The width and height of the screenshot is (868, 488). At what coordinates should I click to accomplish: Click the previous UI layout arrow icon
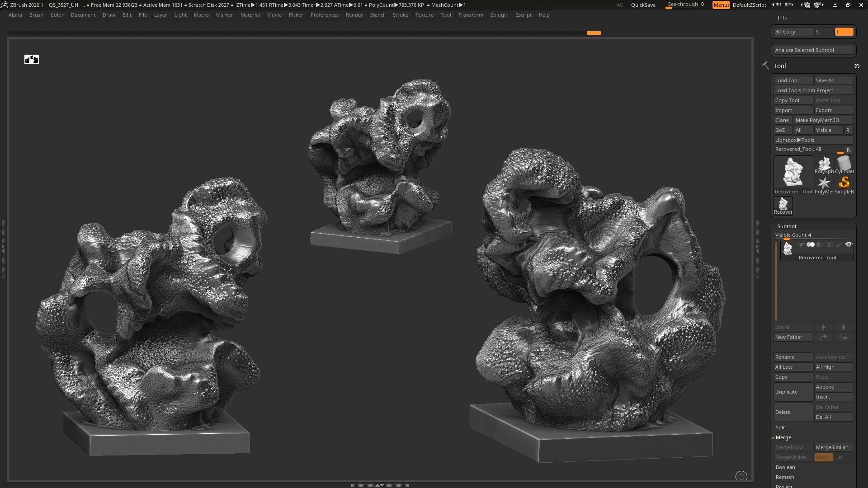coord(777,5)
